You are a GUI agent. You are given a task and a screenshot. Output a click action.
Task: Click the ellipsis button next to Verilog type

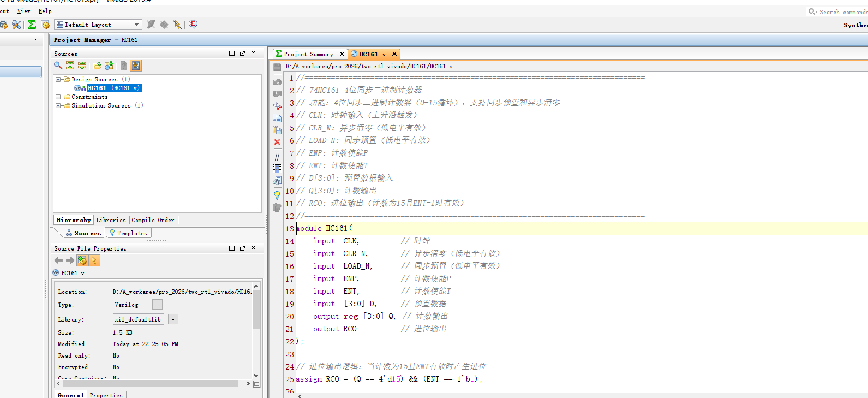[x=157, y=305]
